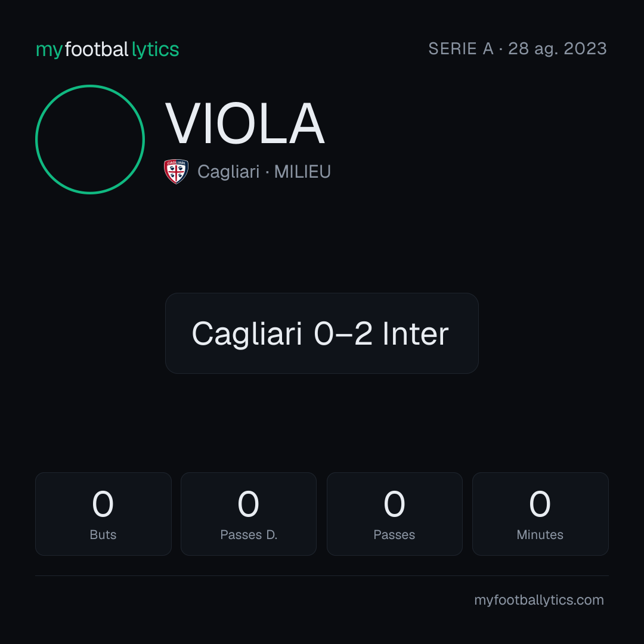Select the green 'lytics' part of the logo
Image resolution: width=644 pixels, height=644 pixels.
[x=155, y=49]
